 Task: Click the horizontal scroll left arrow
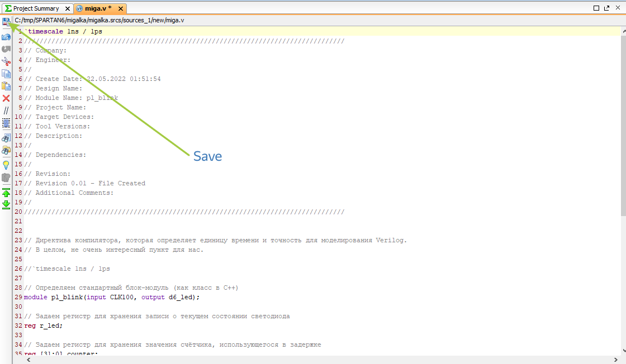[29, 360]
